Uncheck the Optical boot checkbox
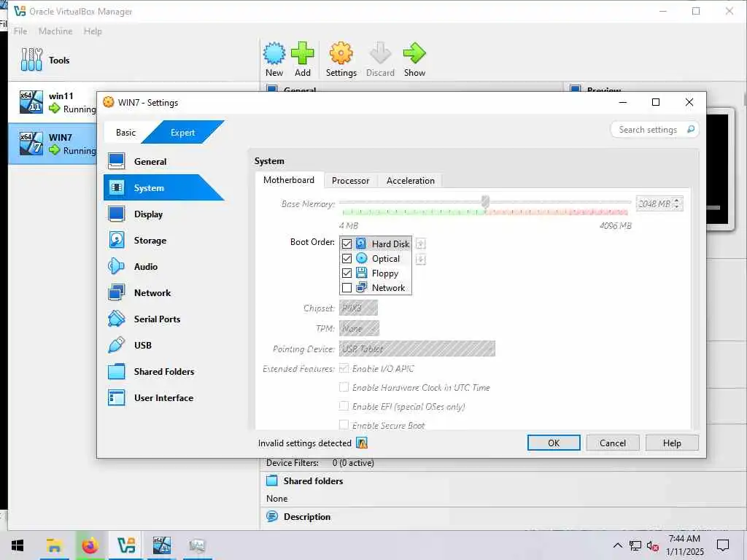The height and width of the screenshot is (560, 747). coord(347,259)
